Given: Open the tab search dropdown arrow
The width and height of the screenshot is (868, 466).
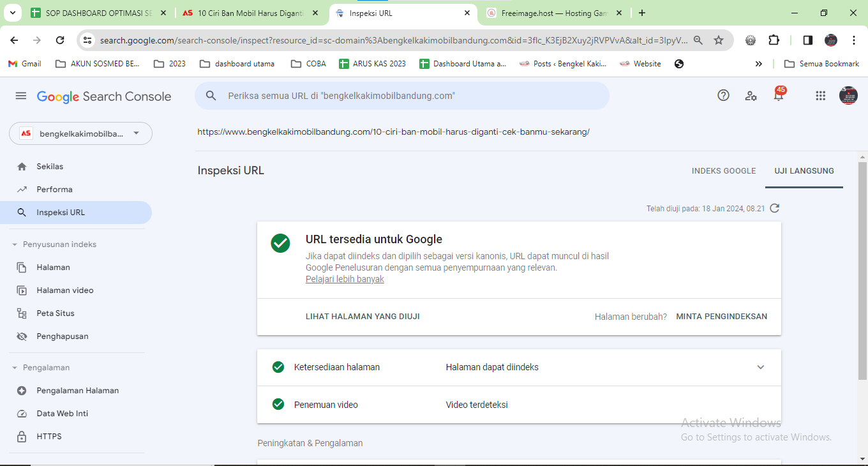Looking at the screenshot, I should [x=13, y=13].
